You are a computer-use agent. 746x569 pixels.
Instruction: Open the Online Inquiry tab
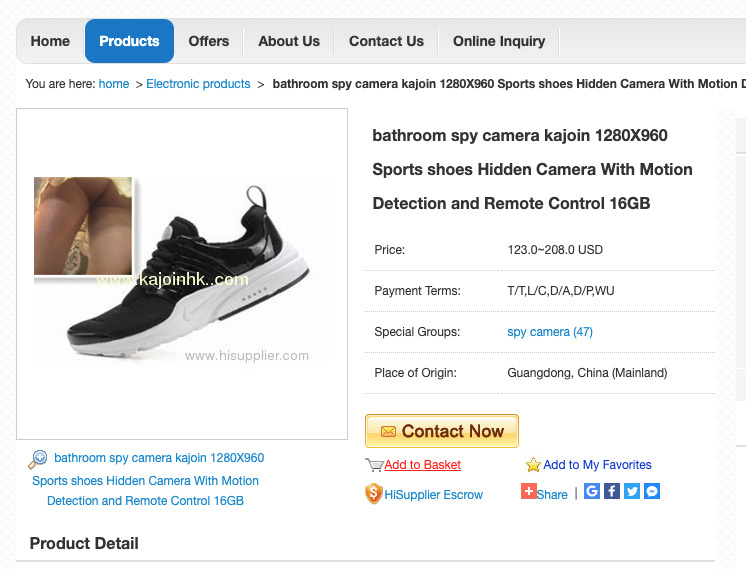(499, 41)
